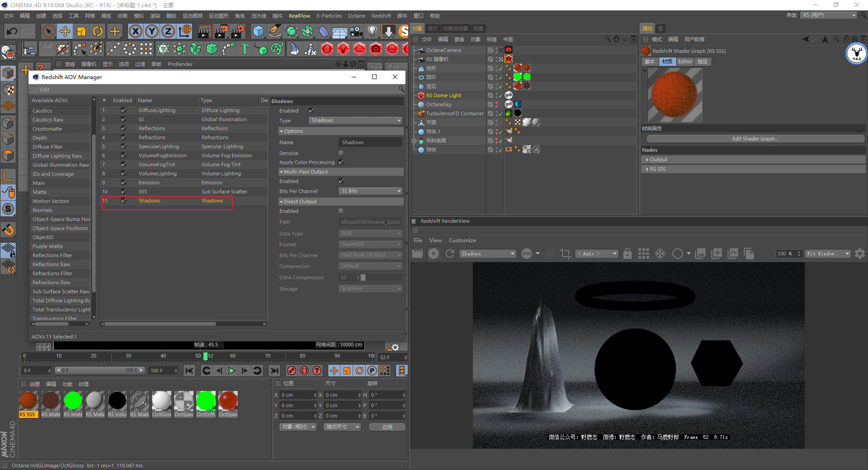
Task: Open the RealFlow menu
Action: point(299,16)
